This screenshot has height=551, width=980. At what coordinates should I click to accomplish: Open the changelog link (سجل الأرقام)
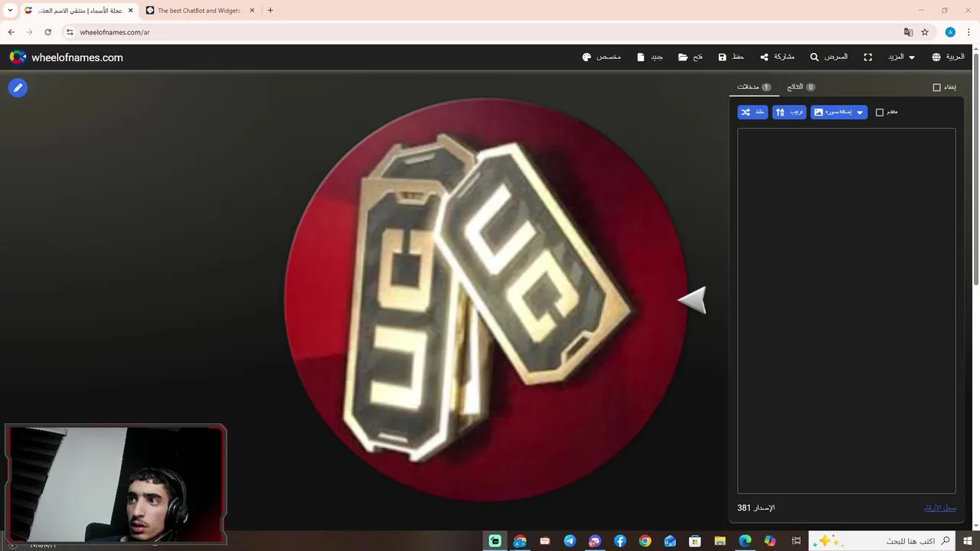(940, 508)
